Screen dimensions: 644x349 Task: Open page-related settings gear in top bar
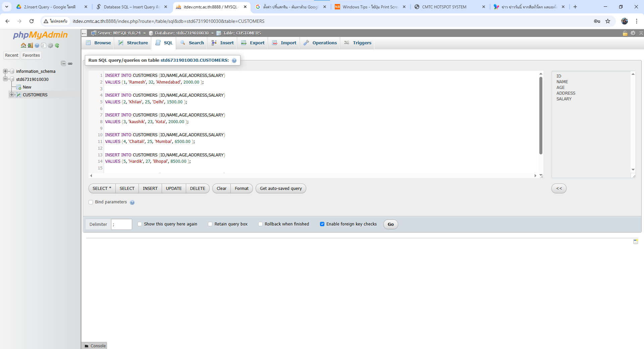click(633, 33)
